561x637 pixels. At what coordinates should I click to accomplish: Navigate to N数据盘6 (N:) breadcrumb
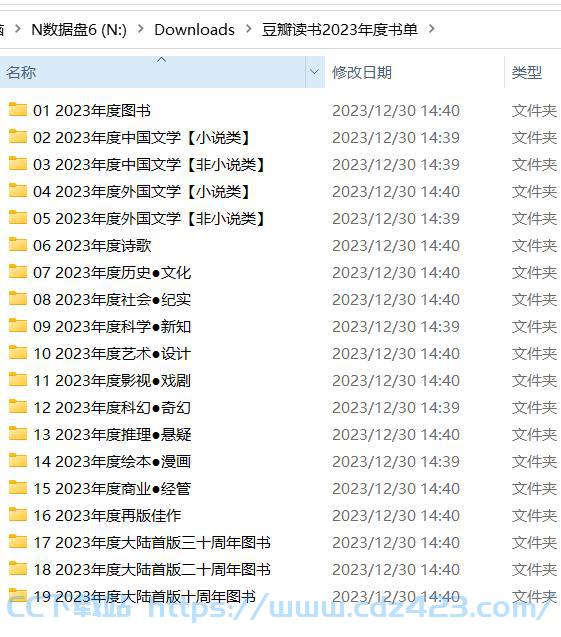79,30
